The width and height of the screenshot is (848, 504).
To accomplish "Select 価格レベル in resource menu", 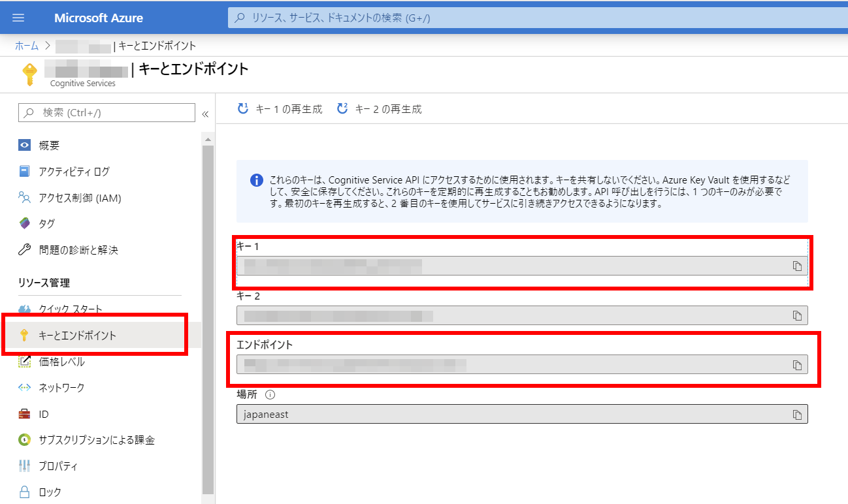I will 61,362.
